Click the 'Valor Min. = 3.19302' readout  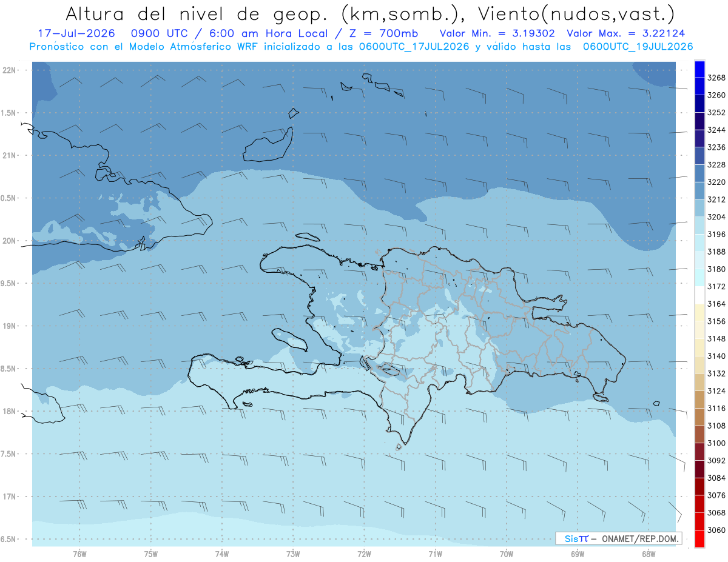497,33
